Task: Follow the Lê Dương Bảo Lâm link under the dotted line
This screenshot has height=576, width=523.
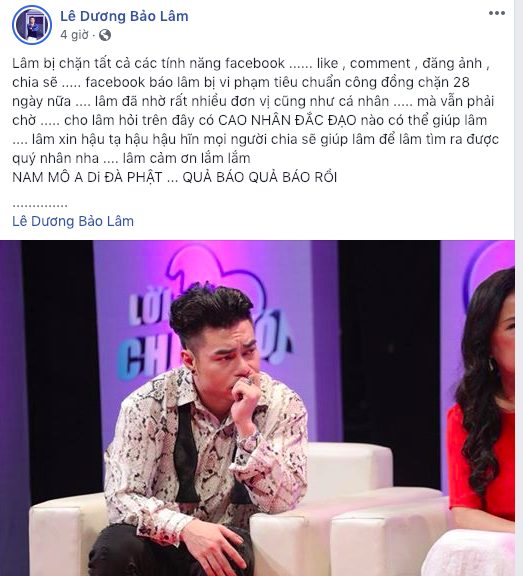Action: point(73,221)
